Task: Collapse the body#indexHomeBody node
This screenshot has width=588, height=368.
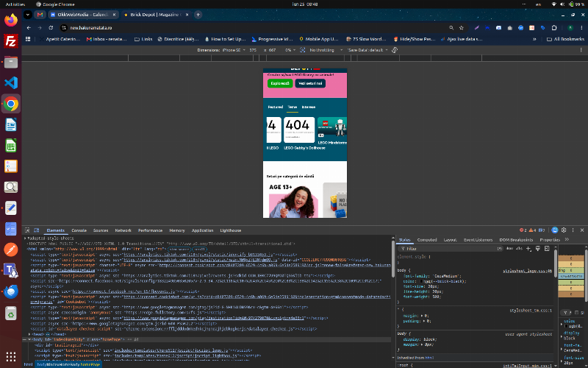Action: tap(29, 339)
